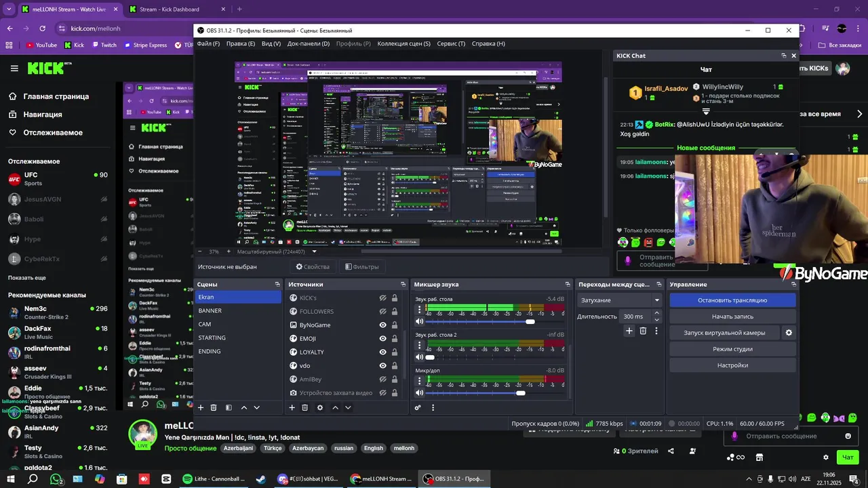Close the KICK Chat dock
Image resolution: width=868 pixels, height=488 pixels.
pyautogui.click(x=793, y=56)
